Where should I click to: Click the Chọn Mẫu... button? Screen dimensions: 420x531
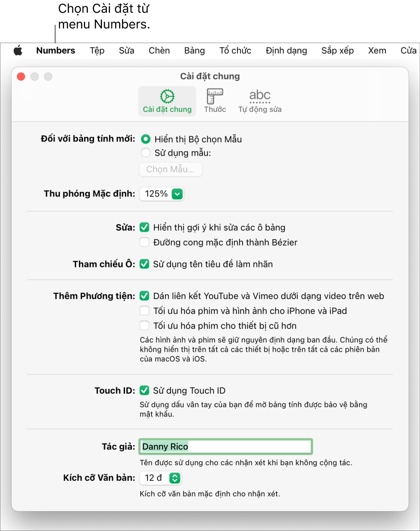click(x=171, y=169)
